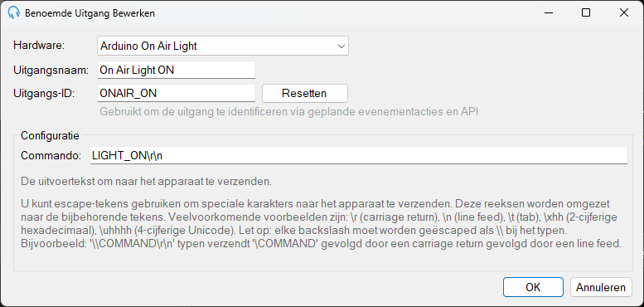The image size is (644, 307).
Task: Reset the output ID with Resetten
Action: point(305,93)
